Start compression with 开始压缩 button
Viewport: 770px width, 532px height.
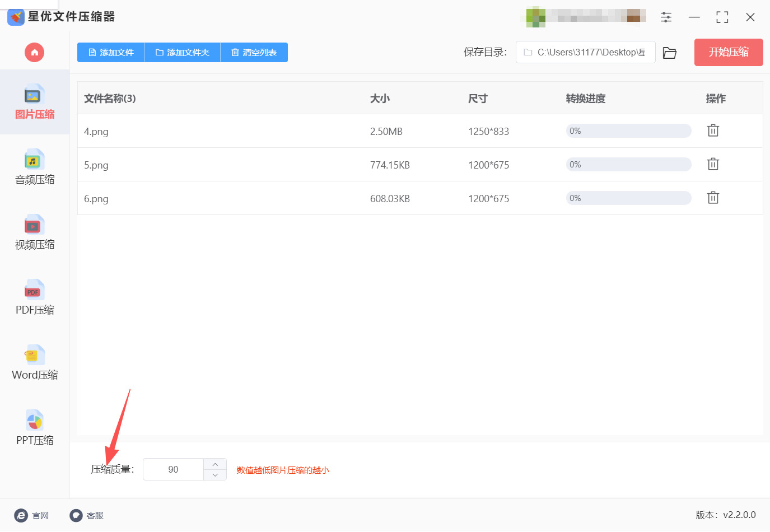[x=729, y=52]
